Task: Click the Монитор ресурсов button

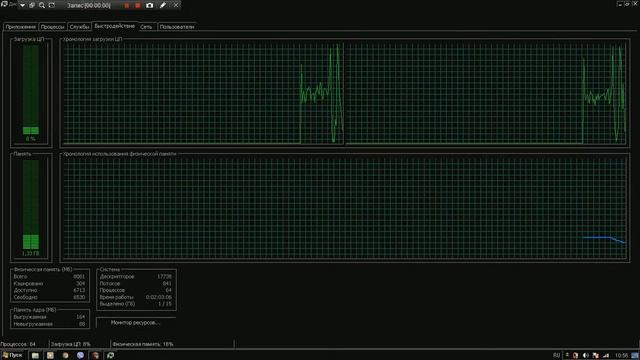Action: (x=136, y=322)
